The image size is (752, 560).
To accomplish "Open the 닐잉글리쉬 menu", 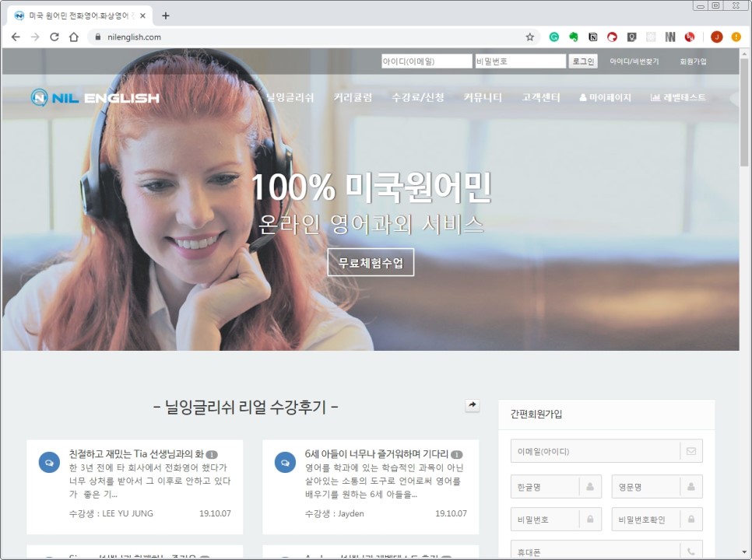I will point(290,97).
